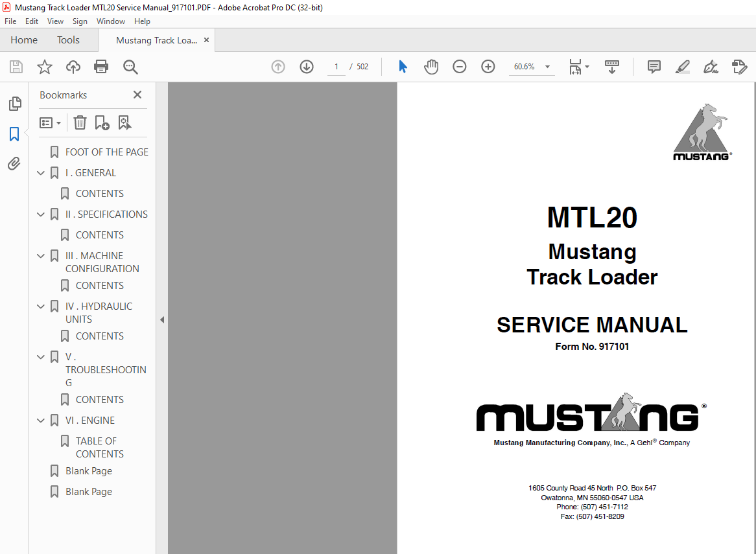Open the Sign document tool
756x554 pixels.
click(711, 67)
